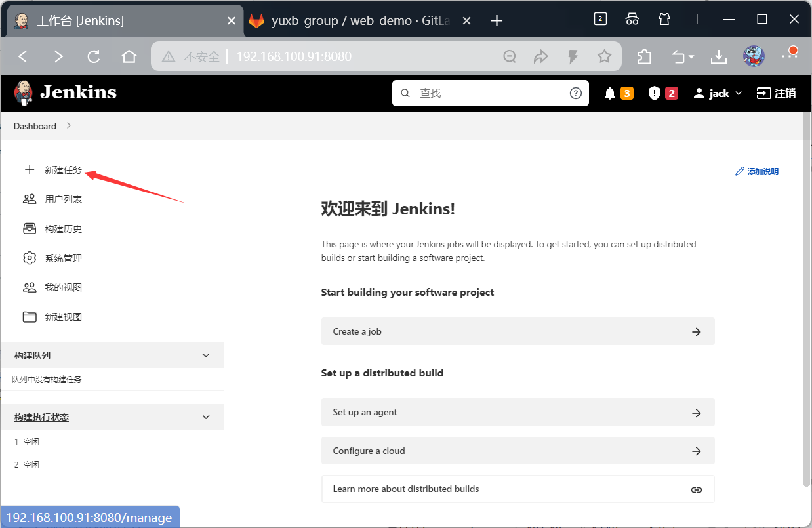Click executor row 1 空闲
The image size is (812, 528).
point(112,441)
